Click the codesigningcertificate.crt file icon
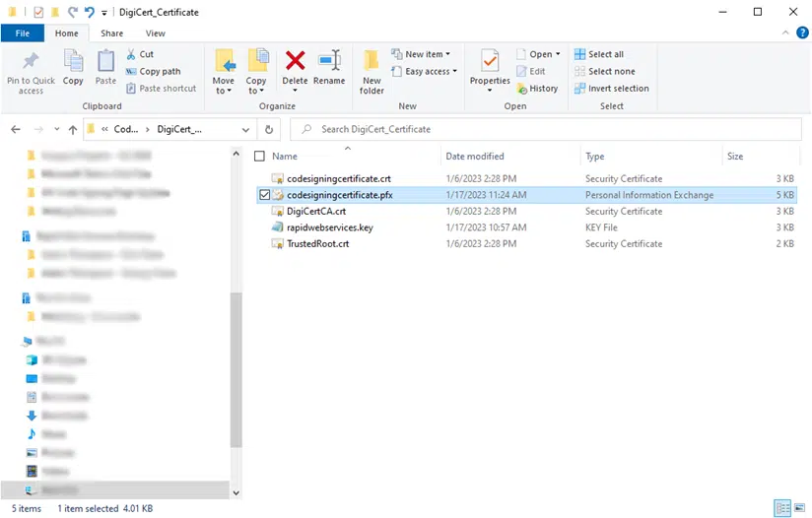Viewport: 812px width, 518px height. pos(278,178)
